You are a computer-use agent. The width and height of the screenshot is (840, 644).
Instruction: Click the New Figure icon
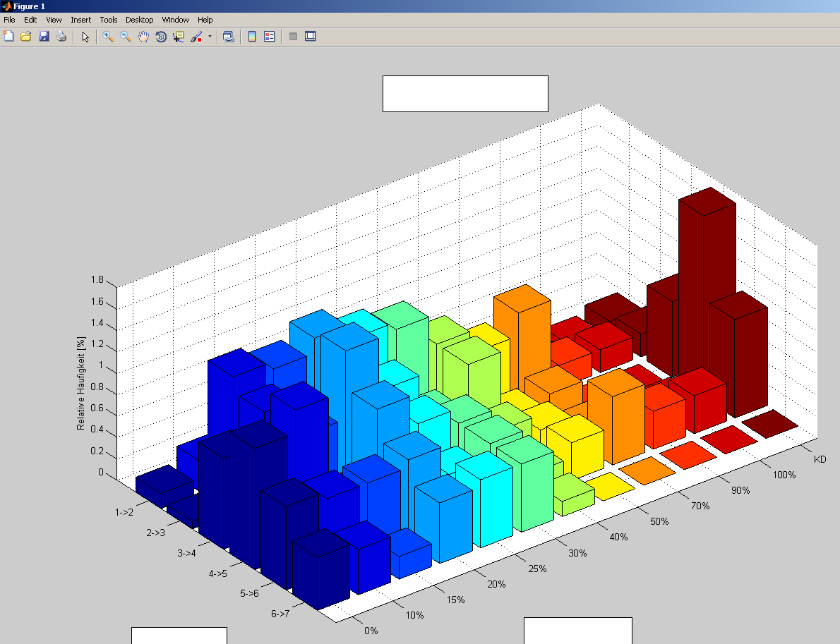(8, 36)
